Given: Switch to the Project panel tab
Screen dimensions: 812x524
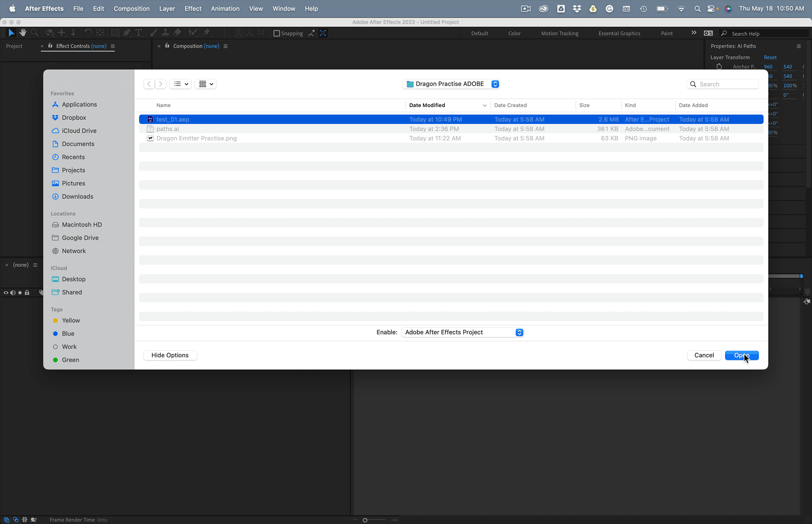Looking at the screenshot, I should click(x=14, y=46).
